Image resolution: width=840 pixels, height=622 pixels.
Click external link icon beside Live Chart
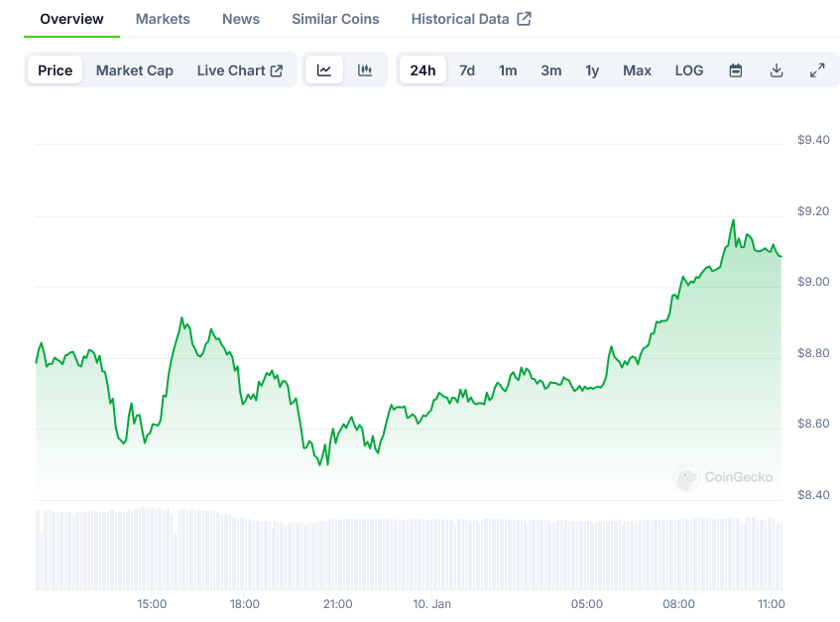(277, 70)
